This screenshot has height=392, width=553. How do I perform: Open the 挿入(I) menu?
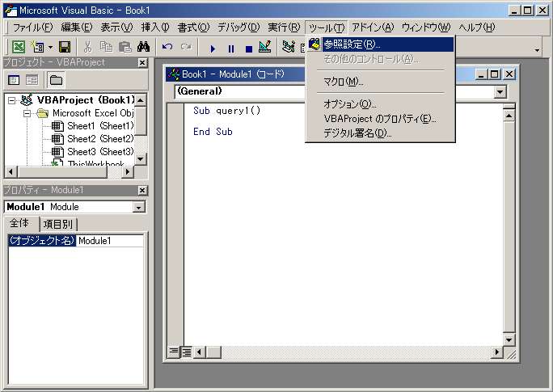point(155,27)
